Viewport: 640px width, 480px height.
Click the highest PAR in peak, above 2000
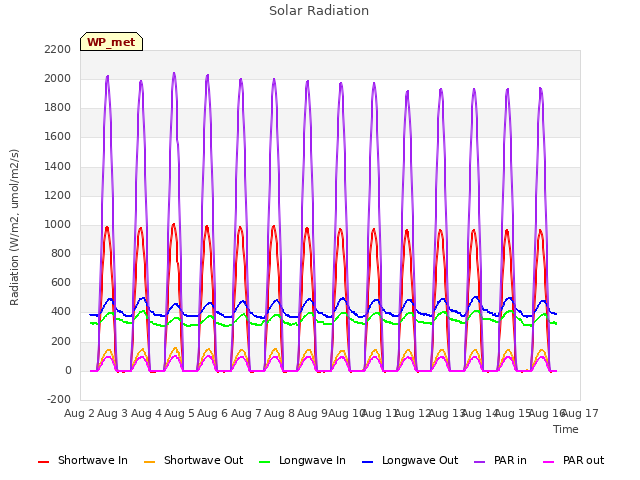click(x=174, y=74)
